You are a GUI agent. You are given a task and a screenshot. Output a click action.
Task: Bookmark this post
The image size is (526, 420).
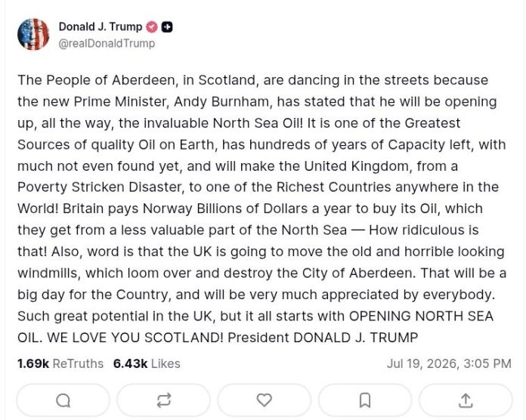pos(365,400)
